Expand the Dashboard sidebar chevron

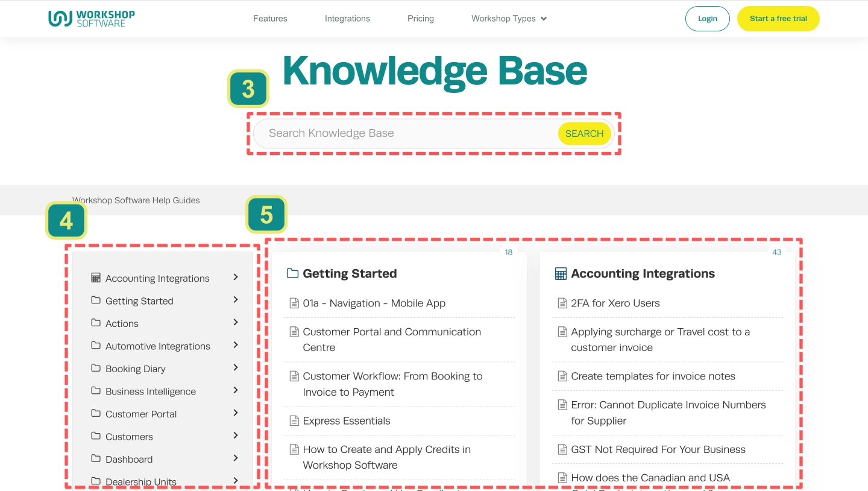click(236, 458)
